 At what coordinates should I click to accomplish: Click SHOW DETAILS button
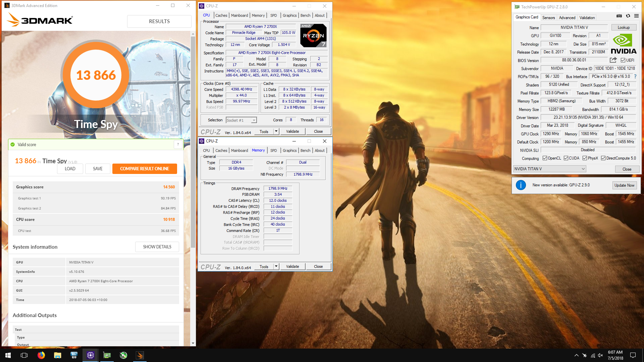tap(157, 247)
